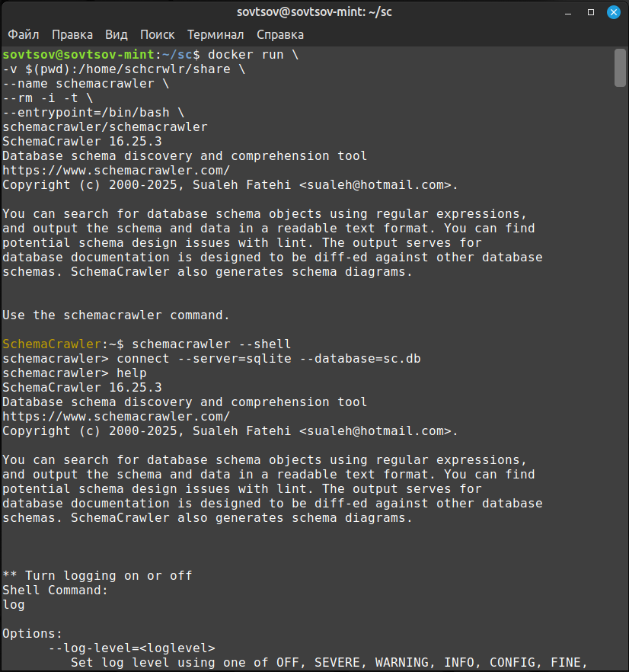Viewport: 629px width, 672px height.
Task: Click the terminal vertical scrollbar thumb
Action: coord(620,68)
